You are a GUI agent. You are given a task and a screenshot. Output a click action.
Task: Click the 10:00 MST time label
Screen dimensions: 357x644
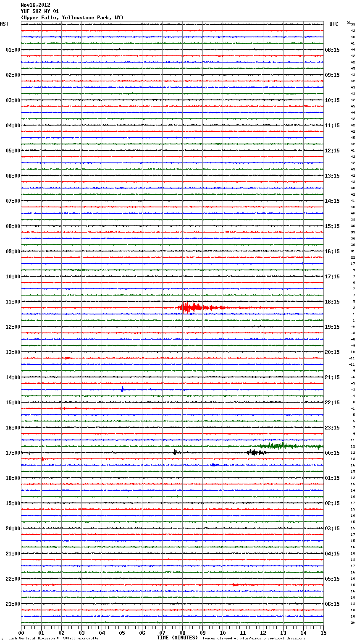pyautogui.click(x=13, y=277)
